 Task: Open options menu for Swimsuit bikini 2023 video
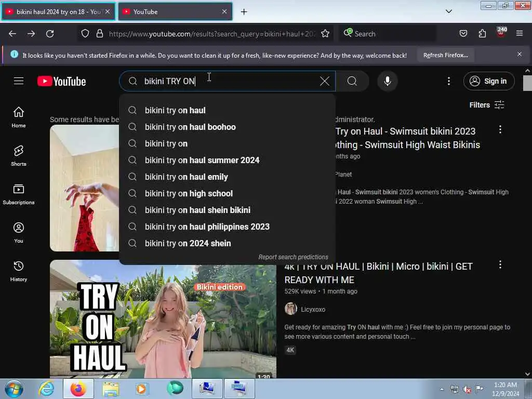(x=500, y=129)
